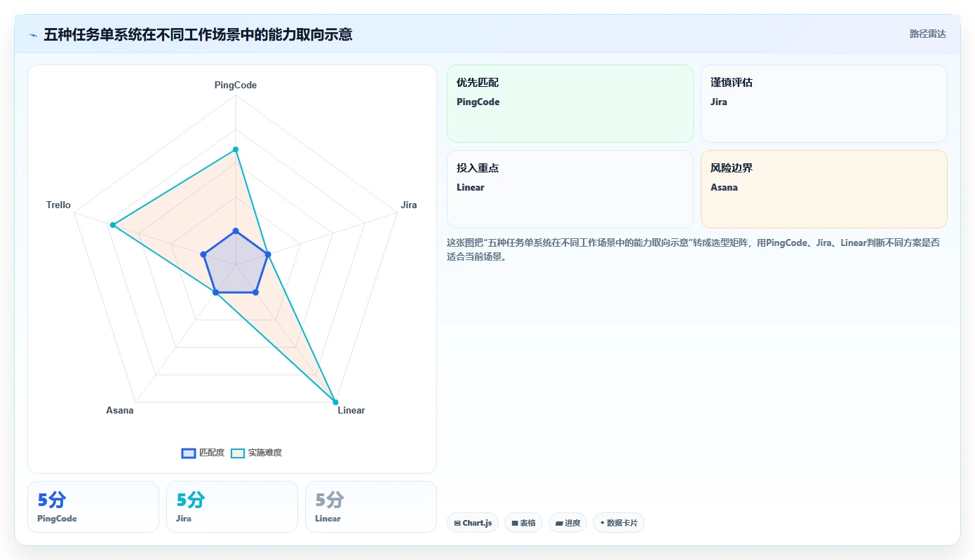The width and height of the screenshot is (975, 560).
Task: Click the 数据卡片 tag chip
Action: tap(618, 523)
